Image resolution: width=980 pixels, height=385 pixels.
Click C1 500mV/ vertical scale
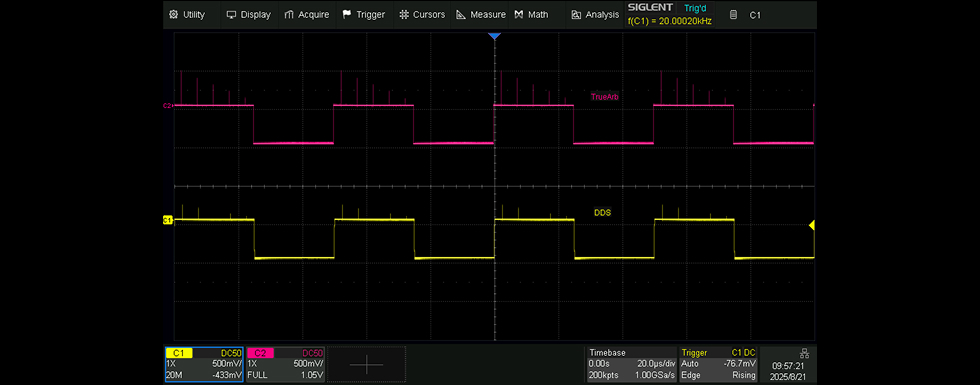[x=227, y=364]
